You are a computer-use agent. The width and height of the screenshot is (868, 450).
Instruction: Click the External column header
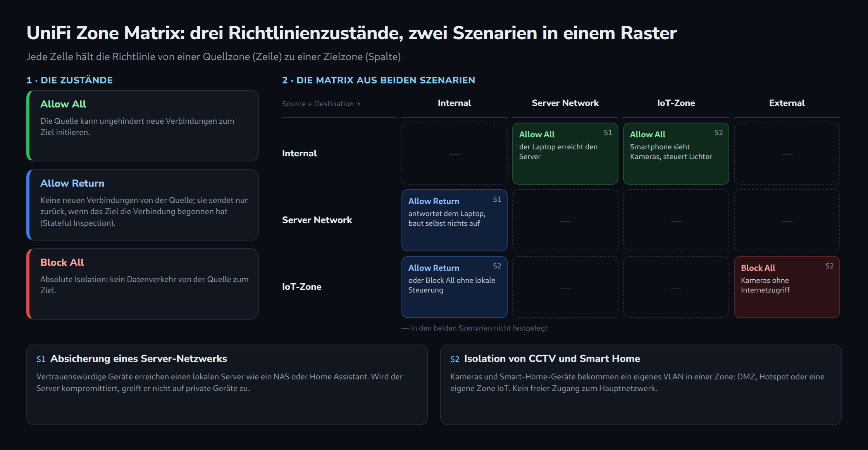tap(787, 103)
